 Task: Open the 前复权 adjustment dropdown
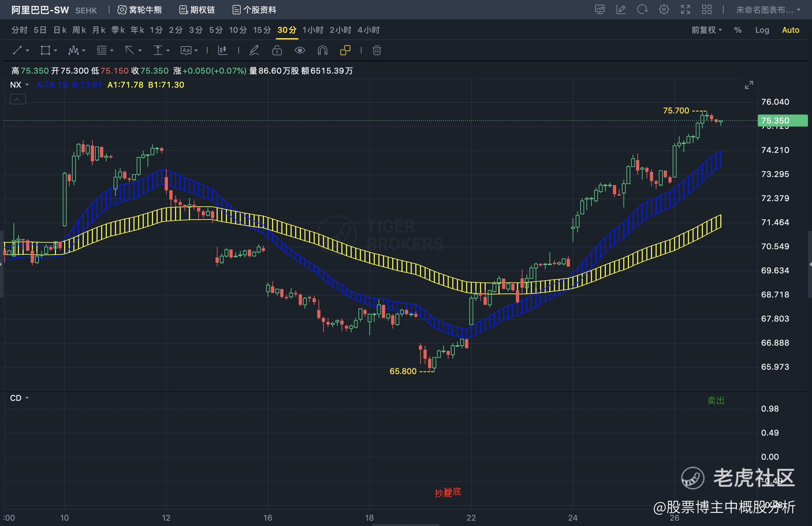coord(707,30)
